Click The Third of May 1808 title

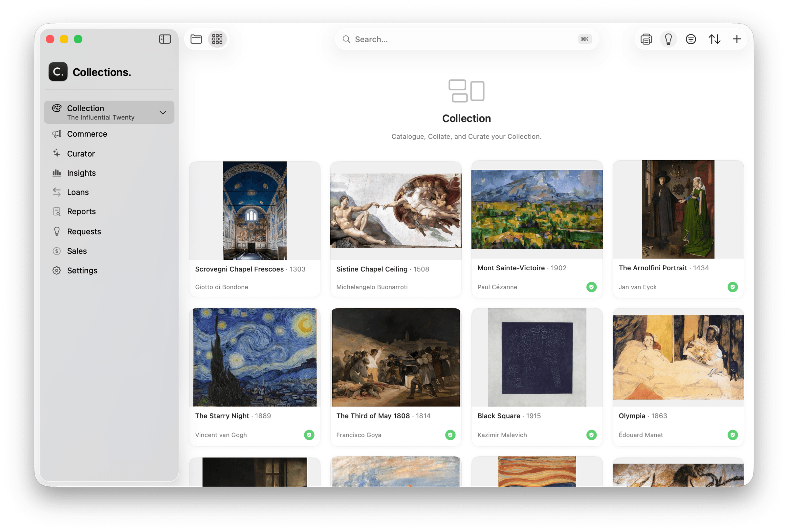point(373,416)
